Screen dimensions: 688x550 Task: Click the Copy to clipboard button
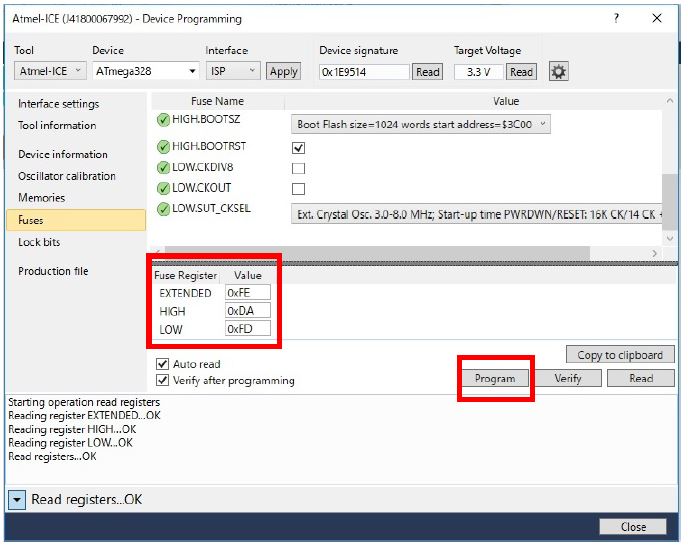click(x=620, y=355)
